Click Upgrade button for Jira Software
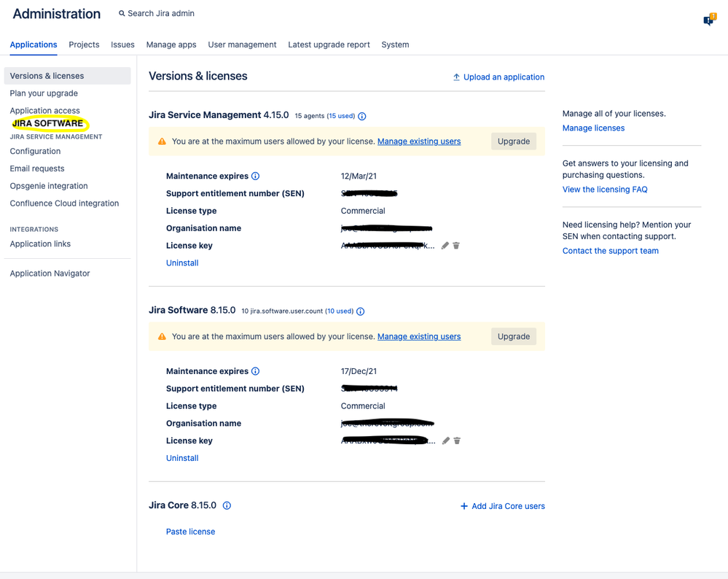Screen dimensions: 728x579 click(514, 336)
